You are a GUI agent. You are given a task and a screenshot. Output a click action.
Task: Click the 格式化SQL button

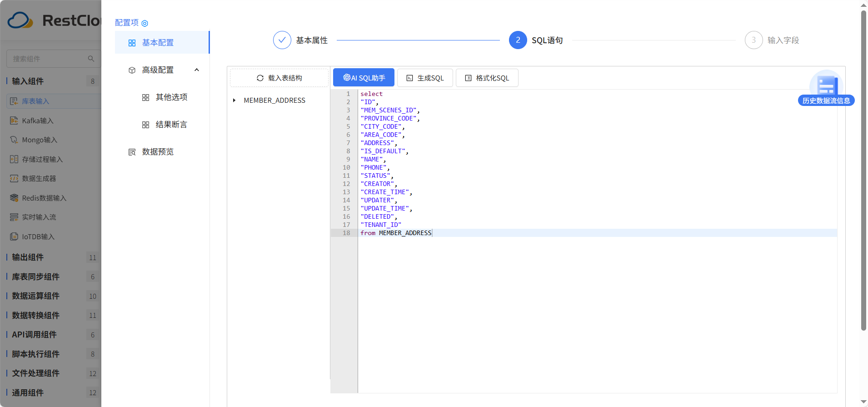(x=487, y=78)
